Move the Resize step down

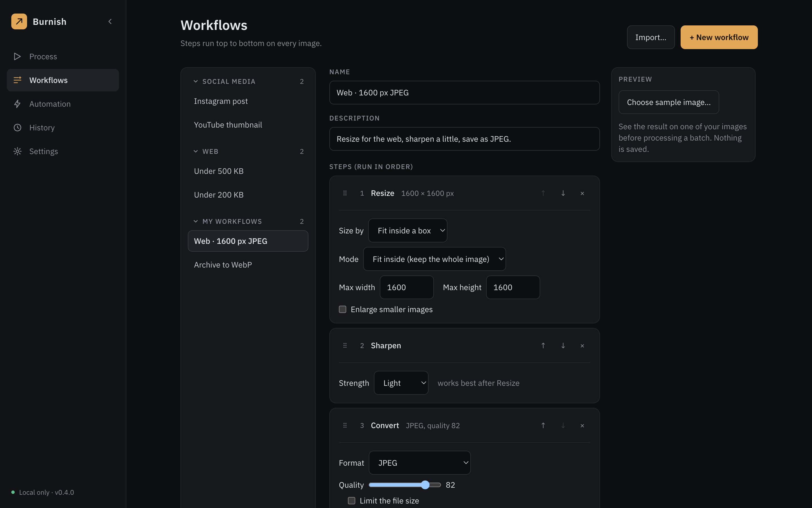click(x=563, y=193)
